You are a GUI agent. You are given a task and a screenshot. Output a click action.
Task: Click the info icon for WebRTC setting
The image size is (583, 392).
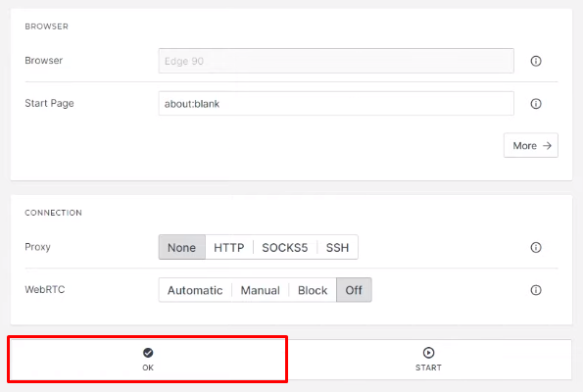(535, 290)
